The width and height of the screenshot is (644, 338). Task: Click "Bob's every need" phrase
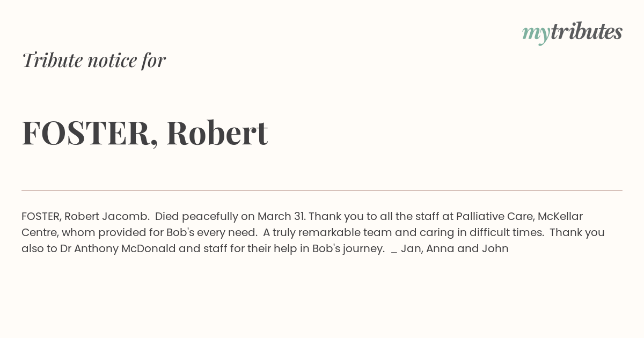click(x=214, y=233)
